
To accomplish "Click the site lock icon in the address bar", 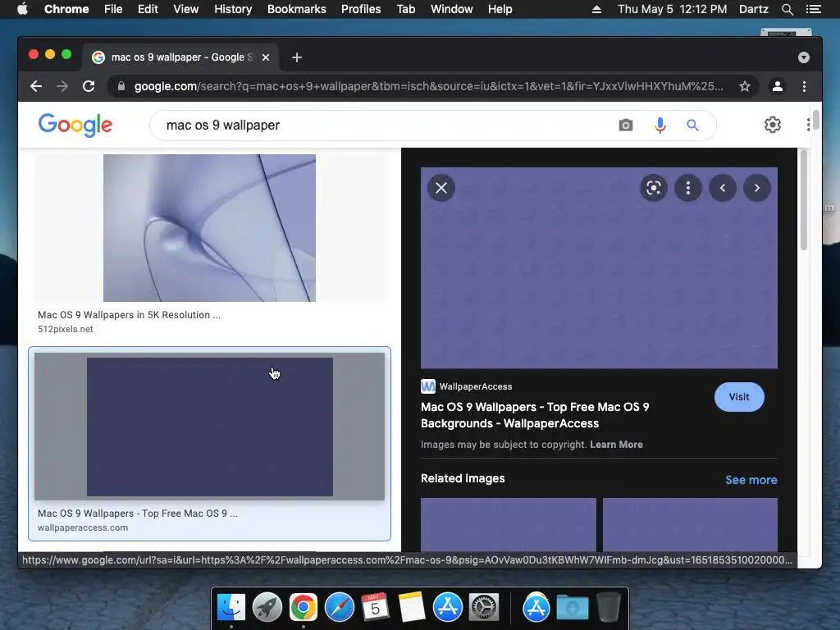I will 121,86.
